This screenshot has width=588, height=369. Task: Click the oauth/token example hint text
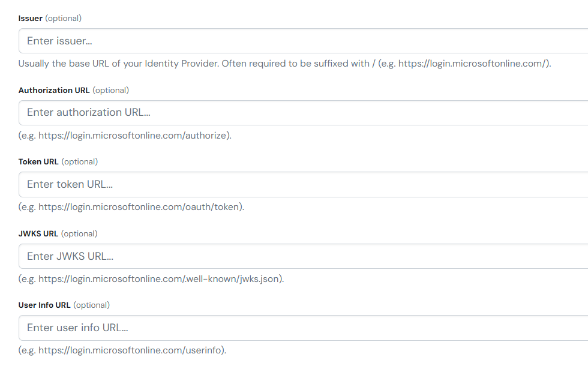[x=131, y=207]
